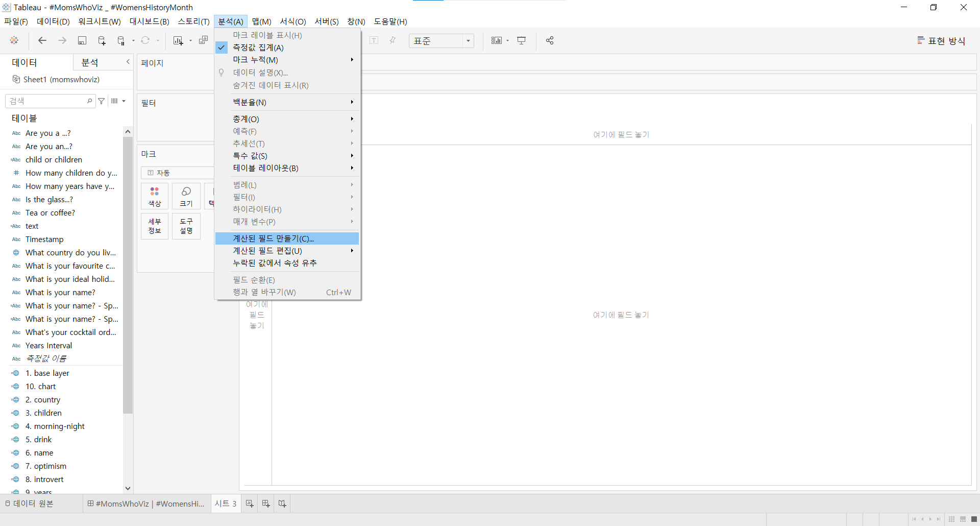The height and width of the screenshot is (526, 980).
Task: Click the save workbook icon
Action: (82, 40)
